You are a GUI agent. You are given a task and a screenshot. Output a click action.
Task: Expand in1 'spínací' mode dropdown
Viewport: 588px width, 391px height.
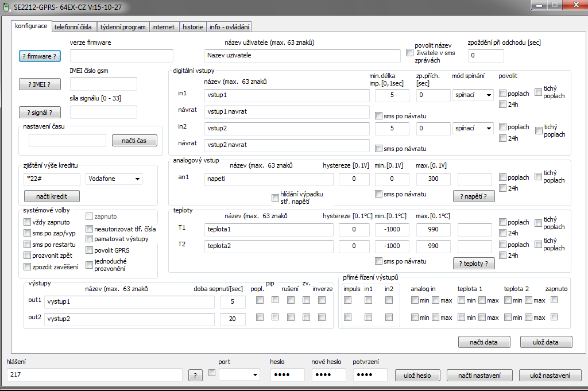pos(473,95)
